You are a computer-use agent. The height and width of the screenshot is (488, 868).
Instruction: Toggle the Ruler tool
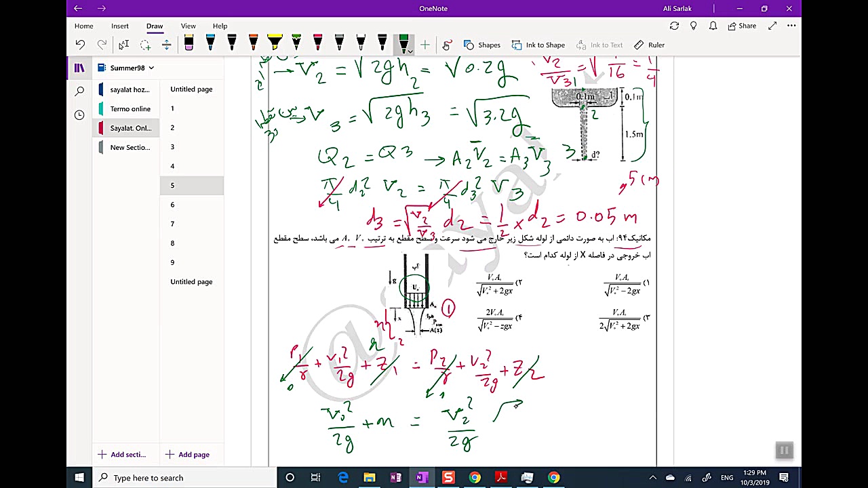pos(649,45)
